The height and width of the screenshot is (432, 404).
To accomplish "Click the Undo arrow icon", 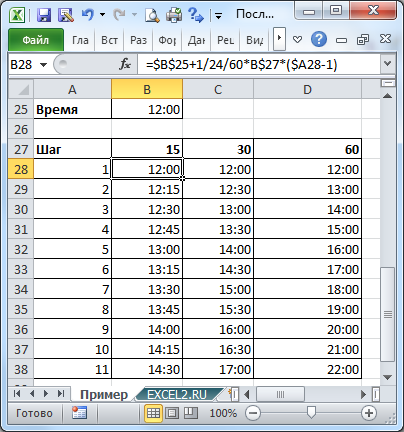I will 88,15.
